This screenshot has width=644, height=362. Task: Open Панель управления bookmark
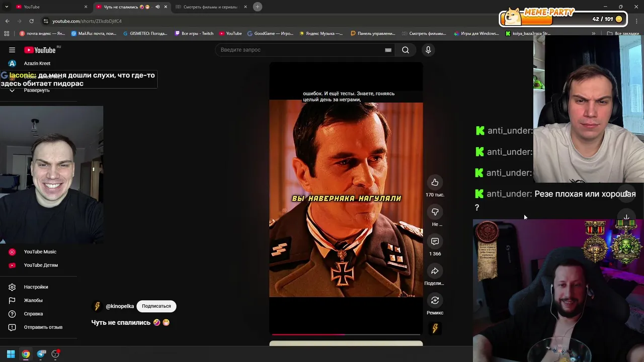click(x=373, y=34)
